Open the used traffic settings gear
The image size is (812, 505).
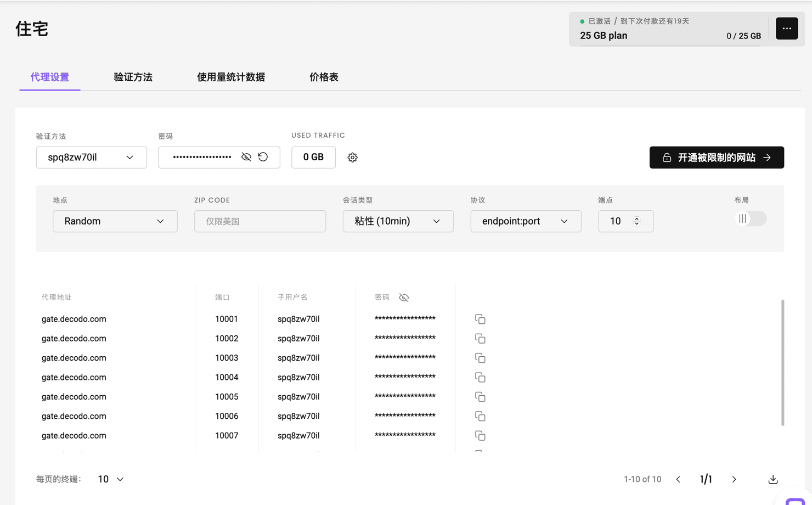pos(352,158)
